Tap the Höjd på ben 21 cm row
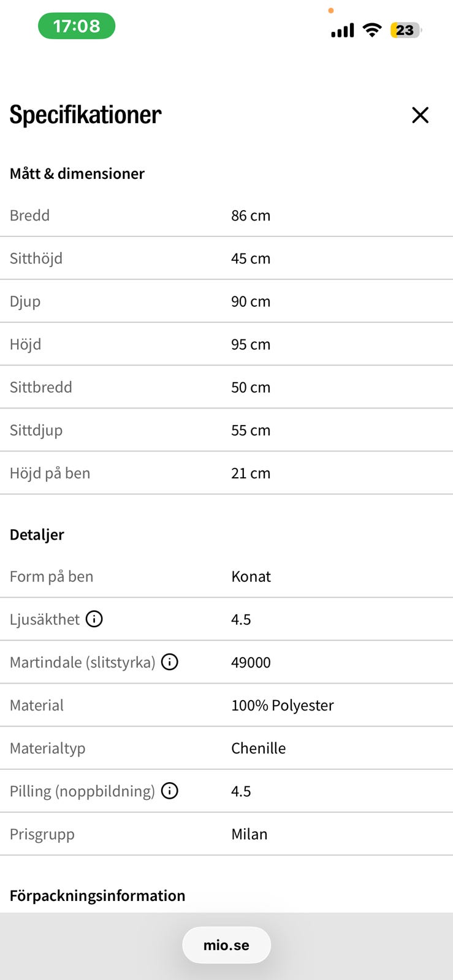 [226, 473]
